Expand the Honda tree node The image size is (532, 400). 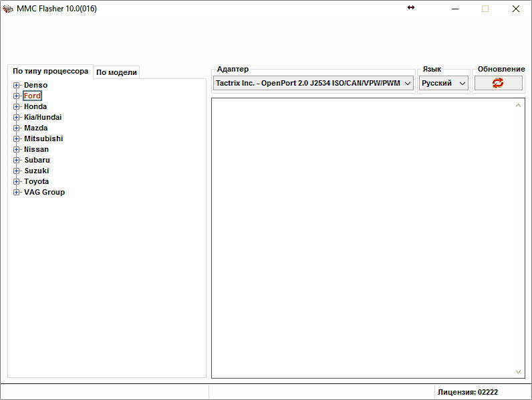click(x=16, y=106)
